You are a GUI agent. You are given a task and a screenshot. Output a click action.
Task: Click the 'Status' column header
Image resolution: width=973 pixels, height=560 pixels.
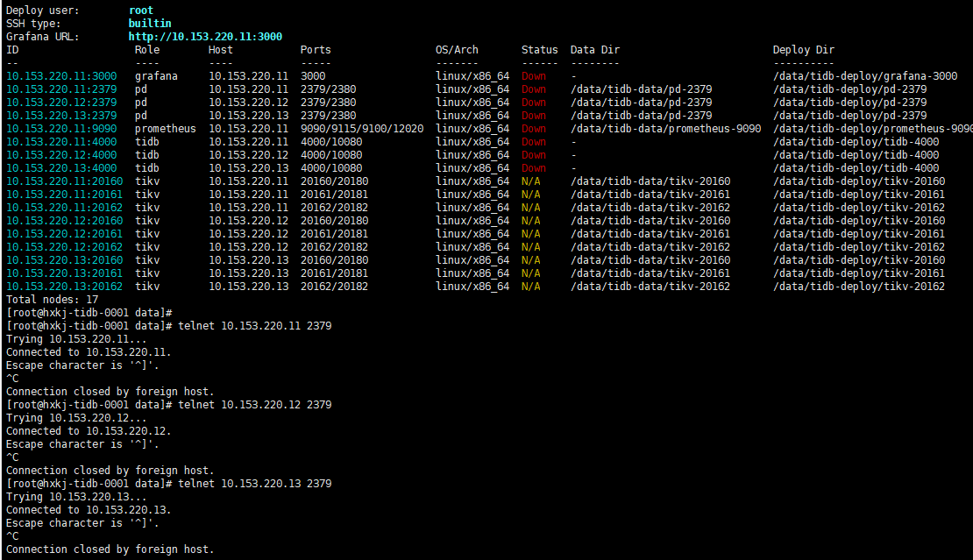point(539,50)
